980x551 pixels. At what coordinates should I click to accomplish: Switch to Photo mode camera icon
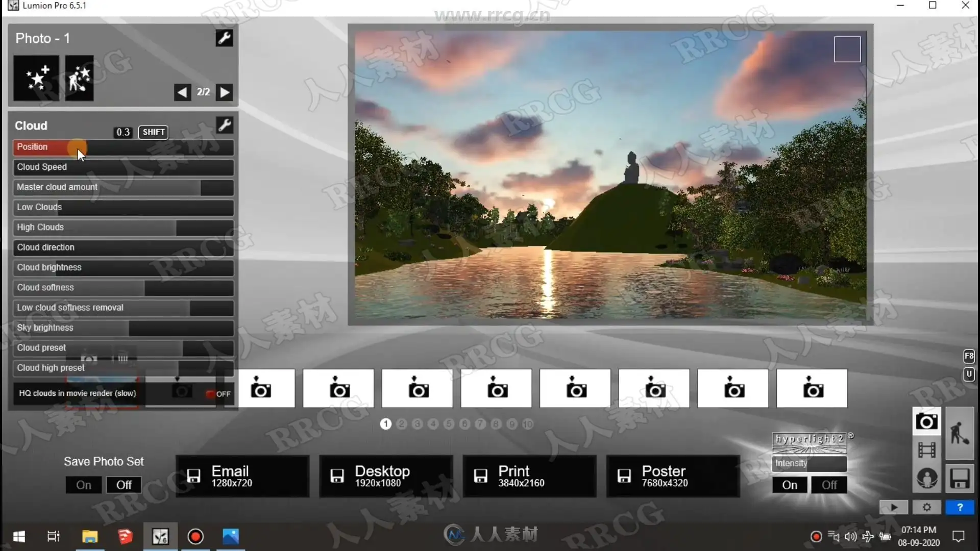[926, 421]
